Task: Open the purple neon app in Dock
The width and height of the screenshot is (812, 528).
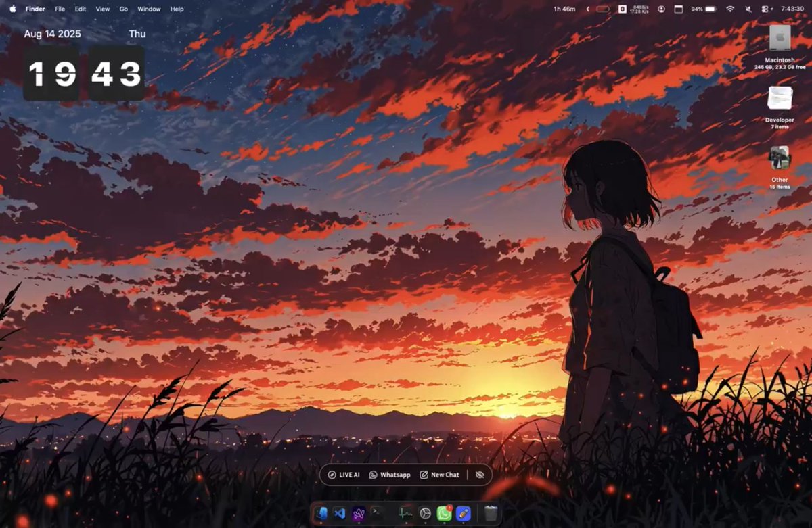Action: click(x=359, y=513)
